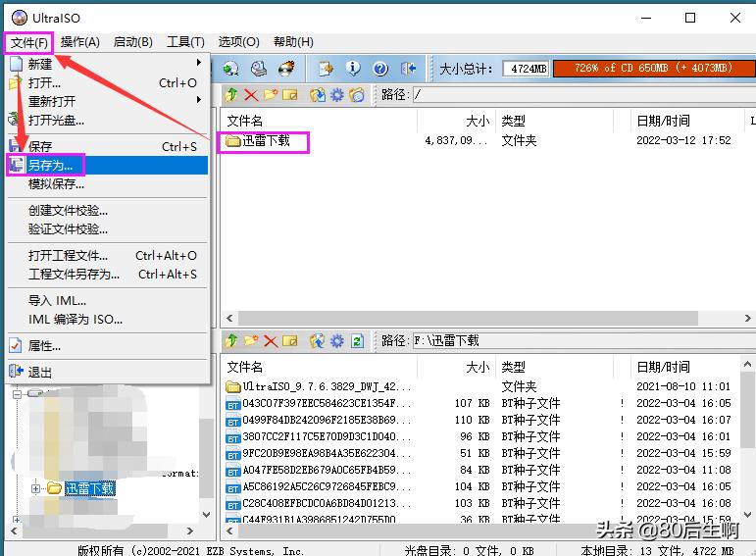Click the gear properties icon in the local pane toolbar
Screen dimensions: 756x556
336,341
